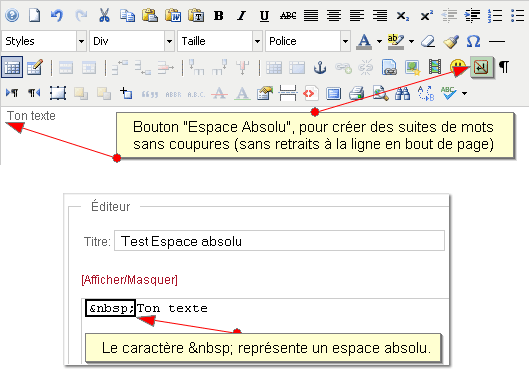Insert page break icon
The width and height of the screenshot is (529, 376).
(288, 93)
